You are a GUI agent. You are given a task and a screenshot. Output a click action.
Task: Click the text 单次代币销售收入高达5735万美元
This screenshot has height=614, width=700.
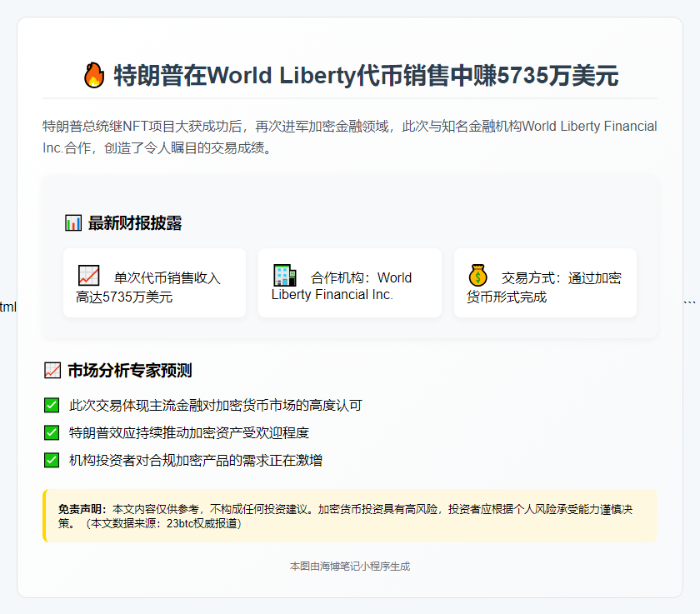(147, 287)
